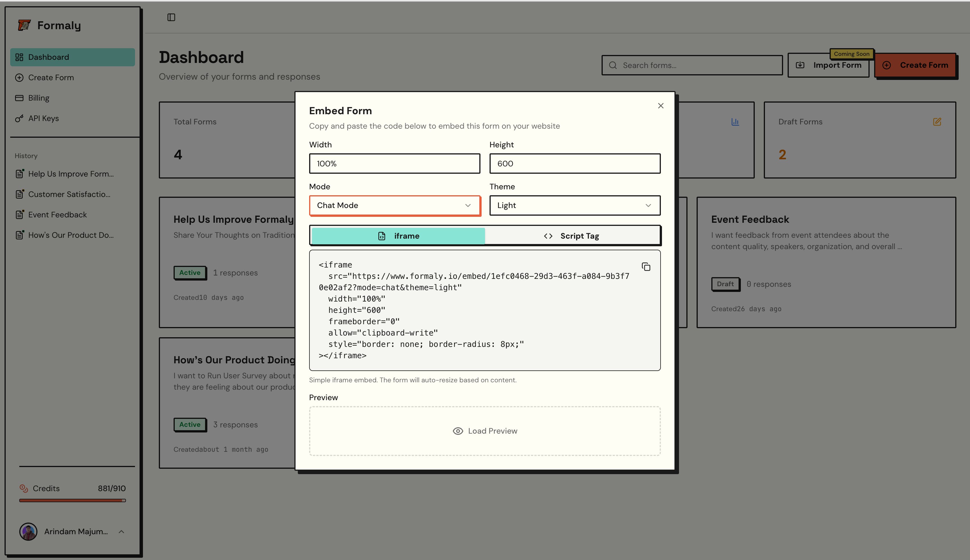Click the Import Form button

pos(828,65)
